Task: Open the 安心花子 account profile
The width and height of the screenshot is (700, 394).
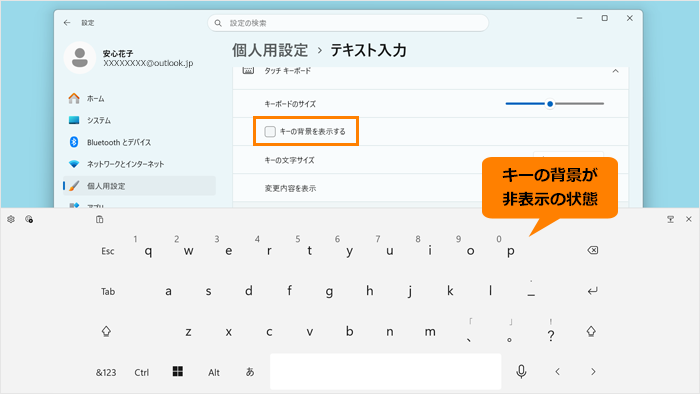Action: (129, 58)
